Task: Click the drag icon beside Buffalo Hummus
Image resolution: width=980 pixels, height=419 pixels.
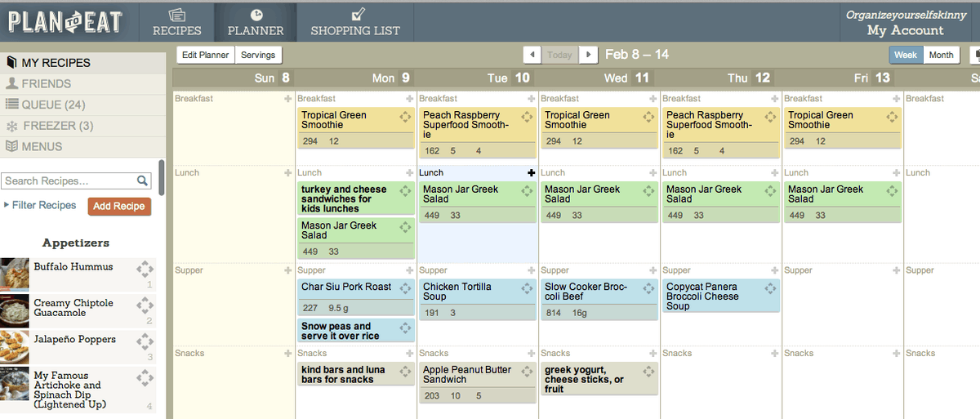Action: pos(145,270)
